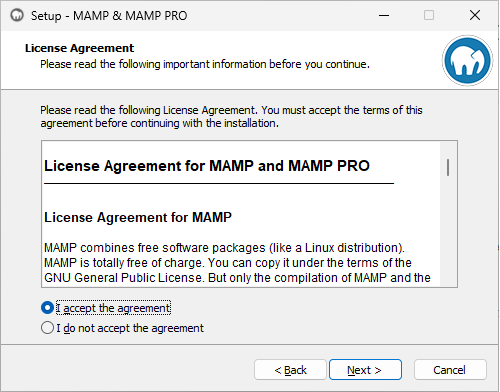Grab the license text scrollbar thumb

coord(448,167)
